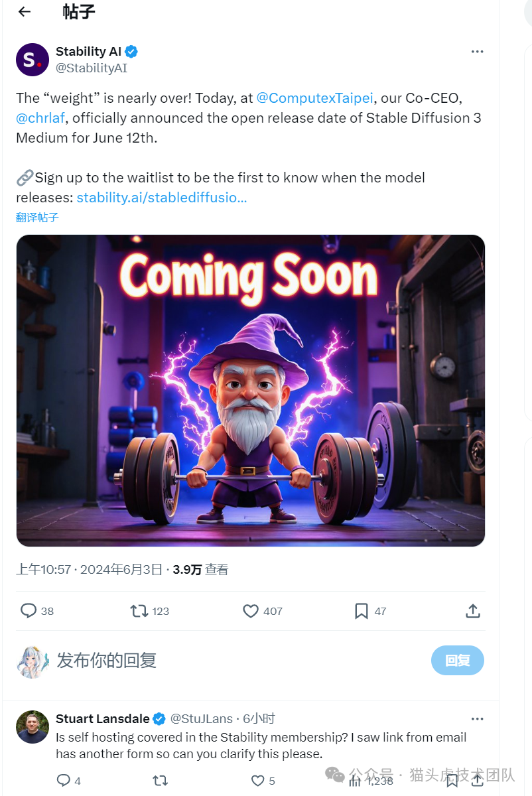
Task: Open the @chrlaf mention link
Action: [40, 118]
